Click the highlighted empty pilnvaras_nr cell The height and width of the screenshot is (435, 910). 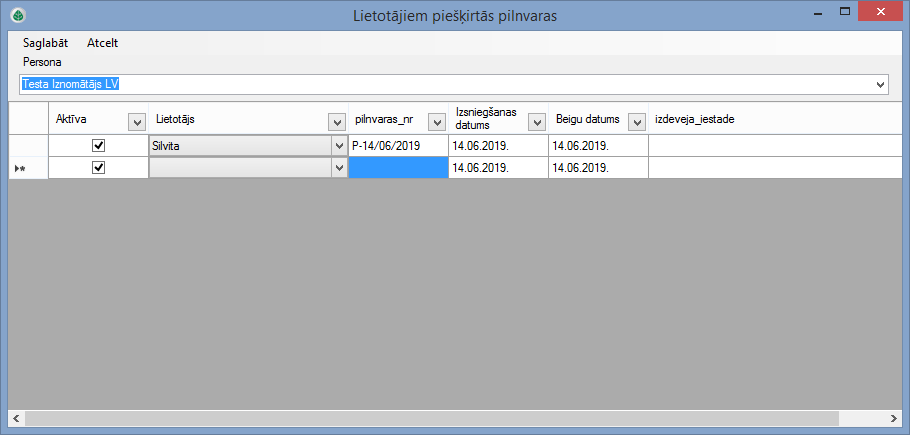[398, 168]
